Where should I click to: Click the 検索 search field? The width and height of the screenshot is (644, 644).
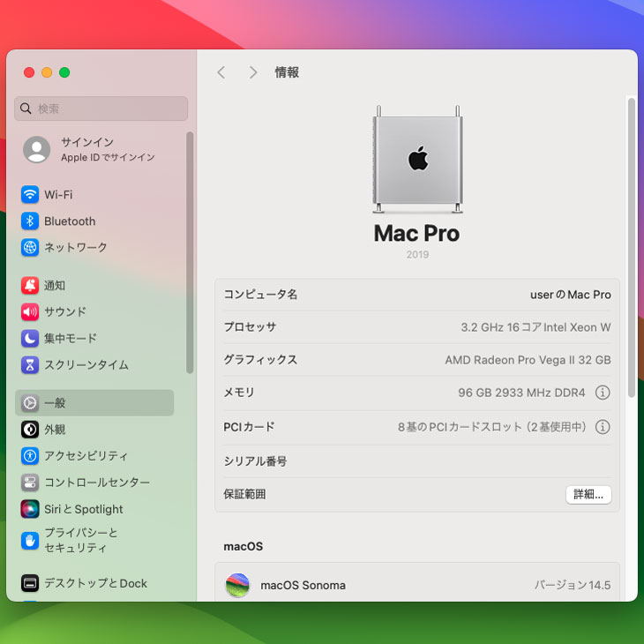tap(101, 109)
